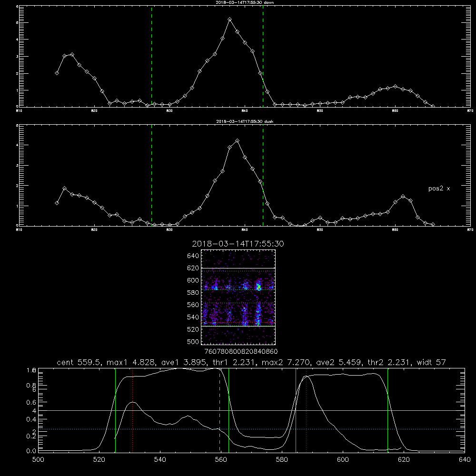Click heatmap y-axis label 560

[193, 305]
